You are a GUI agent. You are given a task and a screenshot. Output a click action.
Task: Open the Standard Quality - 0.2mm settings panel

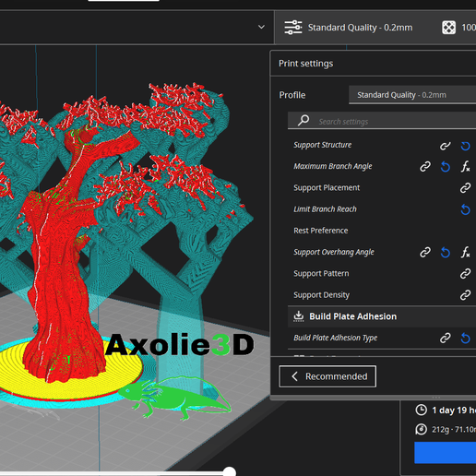375,28
